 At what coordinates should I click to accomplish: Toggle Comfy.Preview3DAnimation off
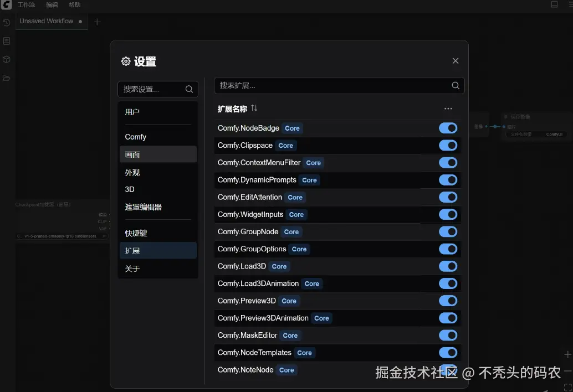click(448, 318)
